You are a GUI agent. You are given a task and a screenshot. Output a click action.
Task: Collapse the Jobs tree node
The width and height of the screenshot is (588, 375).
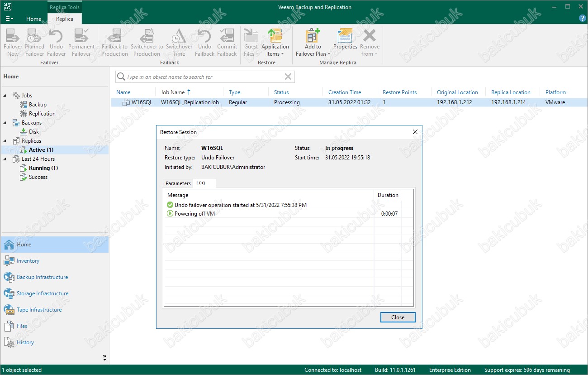[5, 96]
